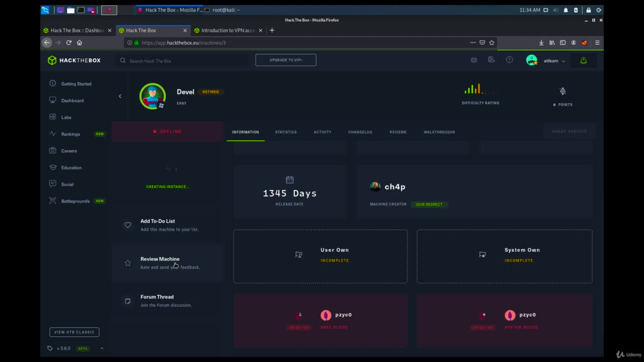Click the User Own flag box
Viewport: 644px width, 362px height.
pyautogui.click(x=320, y=256)
